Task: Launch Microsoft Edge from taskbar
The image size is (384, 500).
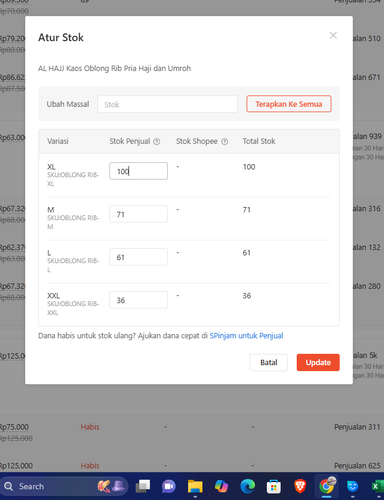Action: [248, 486]
